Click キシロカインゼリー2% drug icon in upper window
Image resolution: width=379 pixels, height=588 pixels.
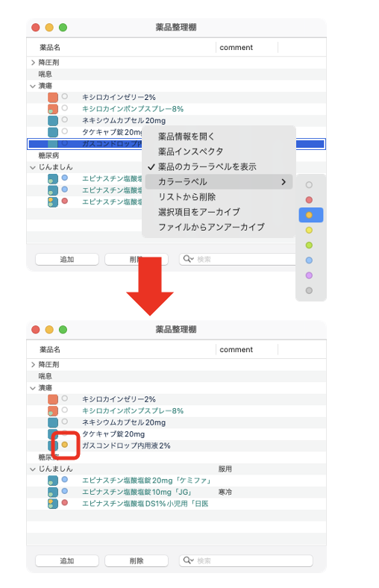53,98
